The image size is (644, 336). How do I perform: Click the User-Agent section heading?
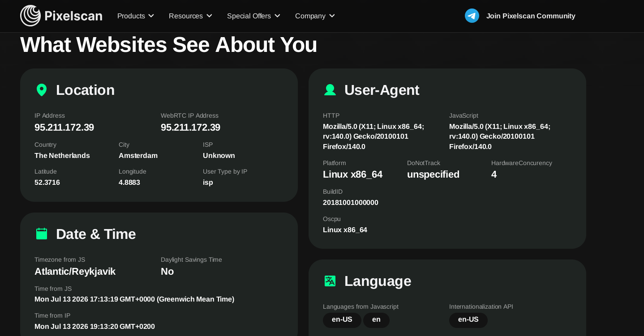(382, 90)
